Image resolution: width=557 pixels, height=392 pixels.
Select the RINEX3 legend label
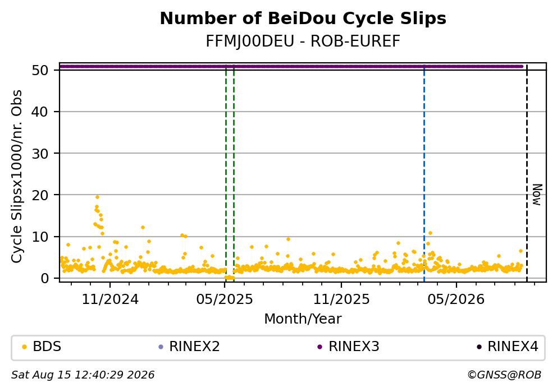[354, 347]
